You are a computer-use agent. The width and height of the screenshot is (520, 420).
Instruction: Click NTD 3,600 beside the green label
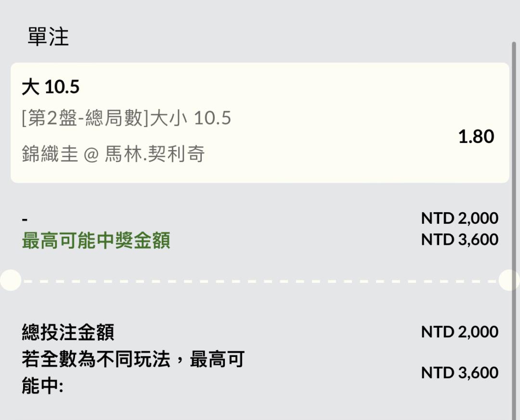click(x=459, y=240)
